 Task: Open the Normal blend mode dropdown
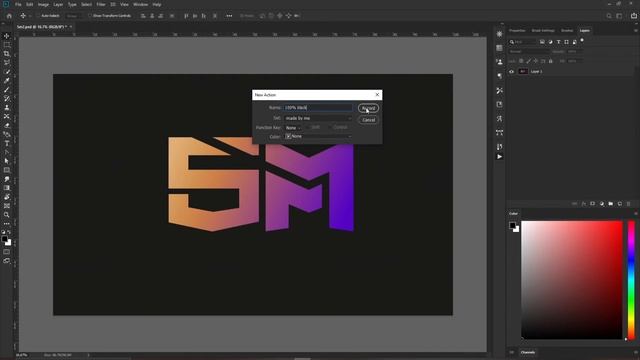tap(529, 52)
